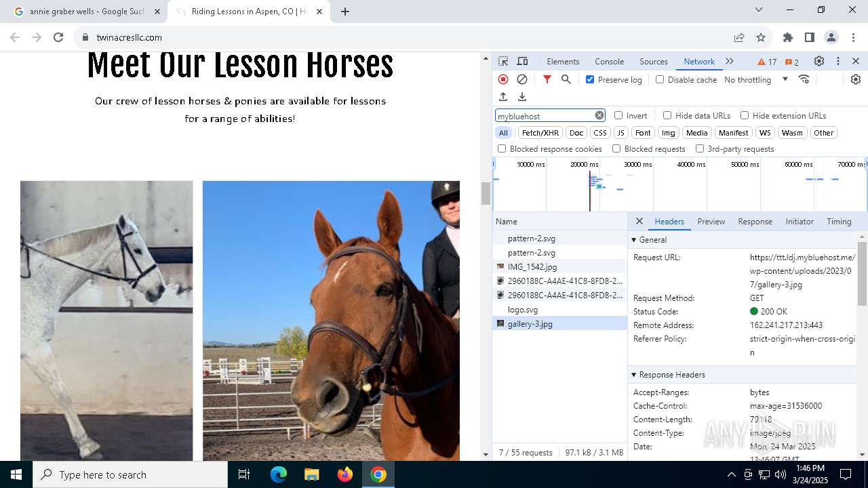Screen dimensions: 868x488
Task: Stop recording the network log
Action: [503, 79]
